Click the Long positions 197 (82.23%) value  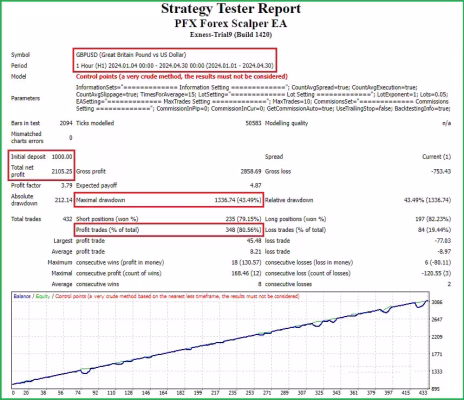433,219
